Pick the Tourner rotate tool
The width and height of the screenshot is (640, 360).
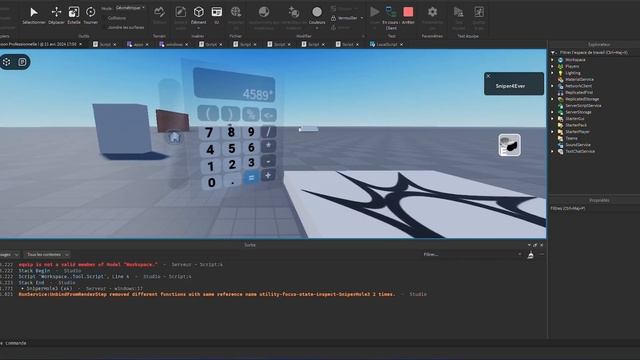90,16
